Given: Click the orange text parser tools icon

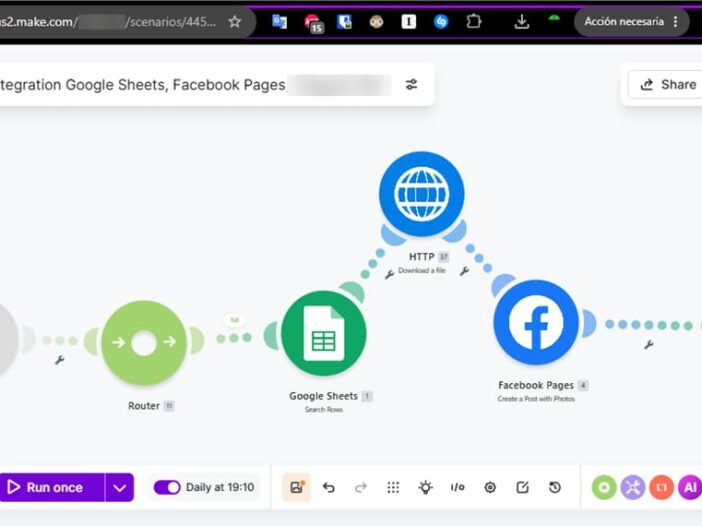Looking at the screenshot, I should tap(661, 488).
